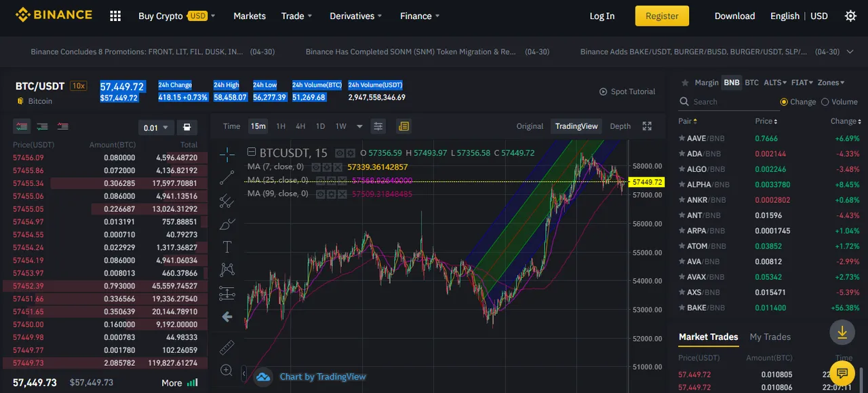
Task: Select the long position prediction tool
Action: coord(227,293)
